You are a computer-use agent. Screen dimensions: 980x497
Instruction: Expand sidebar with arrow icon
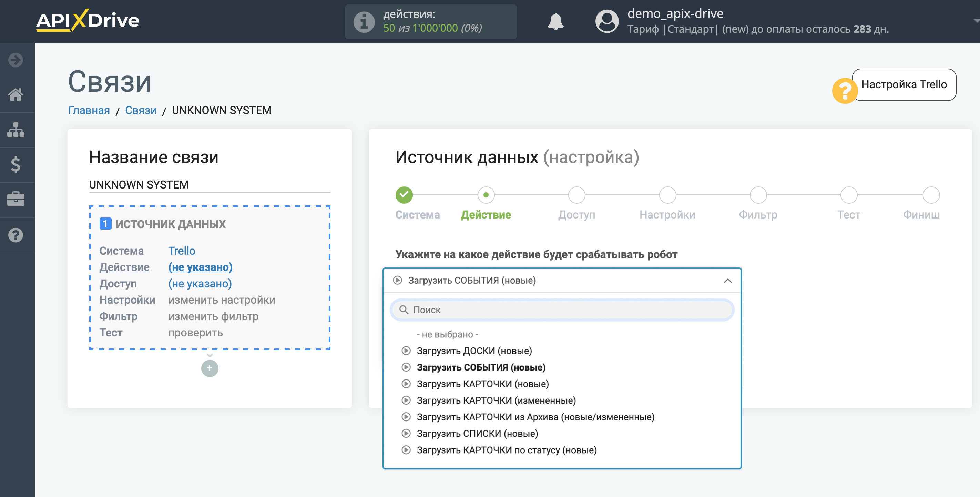[16, 60]
